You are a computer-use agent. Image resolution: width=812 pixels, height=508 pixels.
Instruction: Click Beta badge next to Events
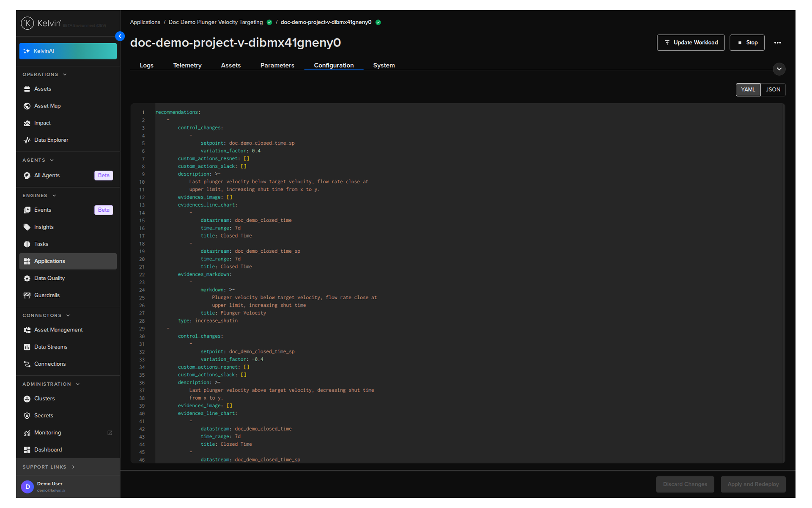coord(104,210)
